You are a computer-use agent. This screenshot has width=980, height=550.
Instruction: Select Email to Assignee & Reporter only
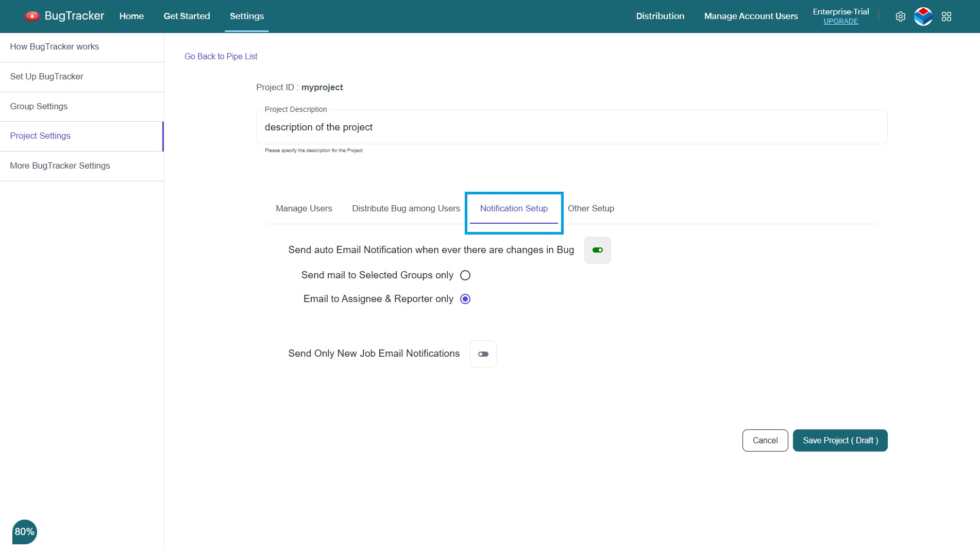(x=465, y=299)
